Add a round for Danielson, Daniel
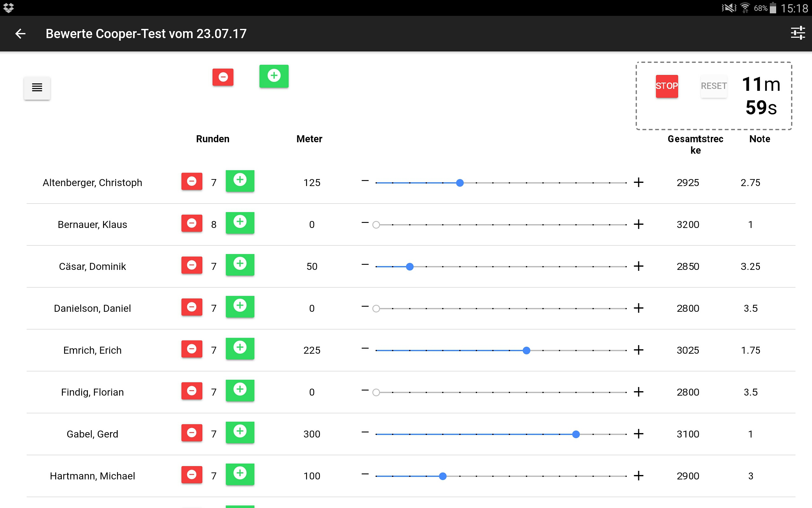The height and width of the screenshot is (508, 812). coord(240,306)
